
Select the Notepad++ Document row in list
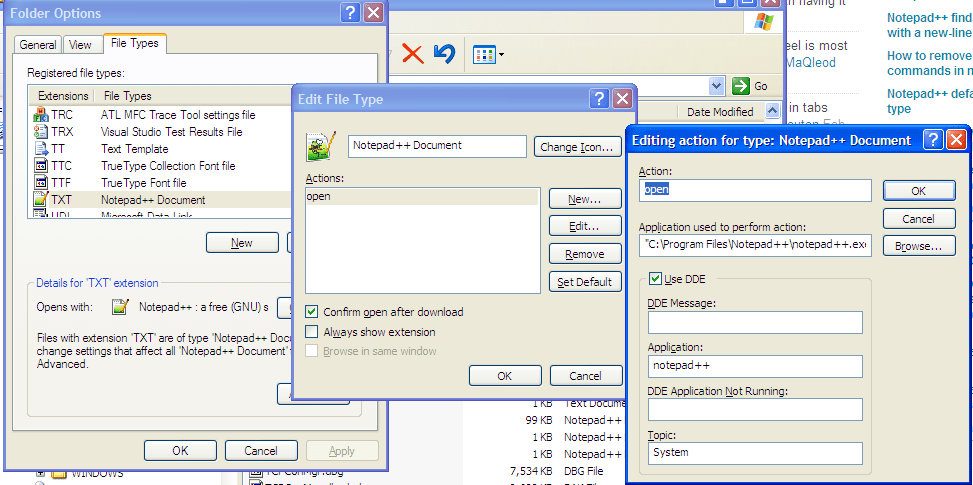click(x=160, y=200)
